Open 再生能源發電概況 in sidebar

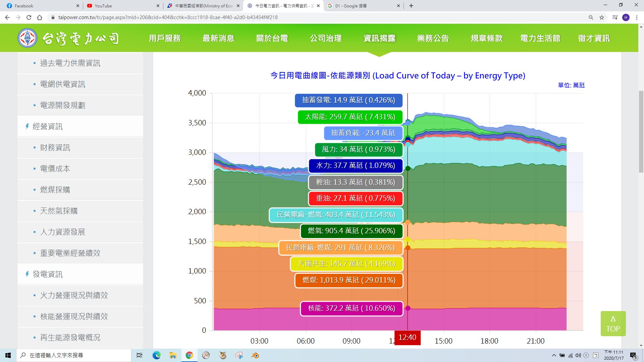tap(80, 338)
